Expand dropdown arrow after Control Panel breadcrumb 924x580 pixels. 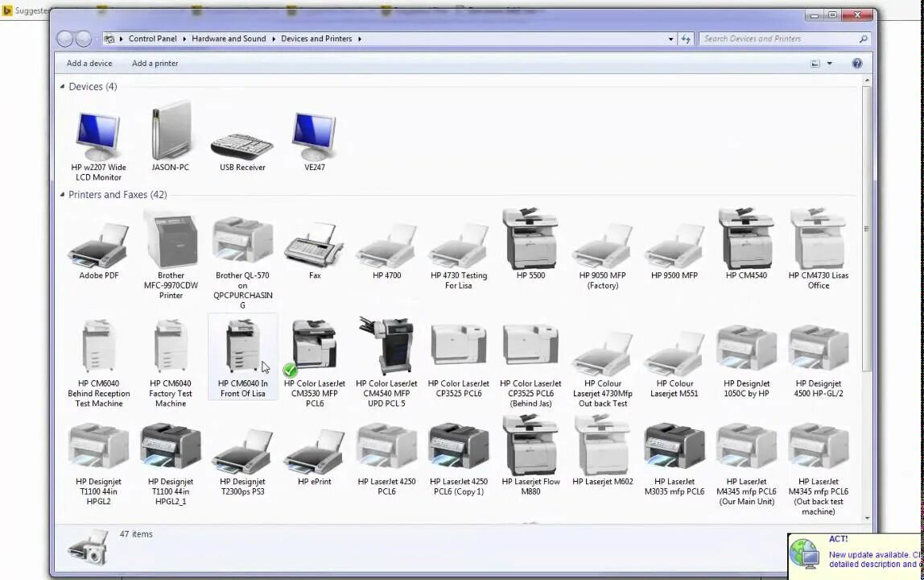(x=184, y=39)
